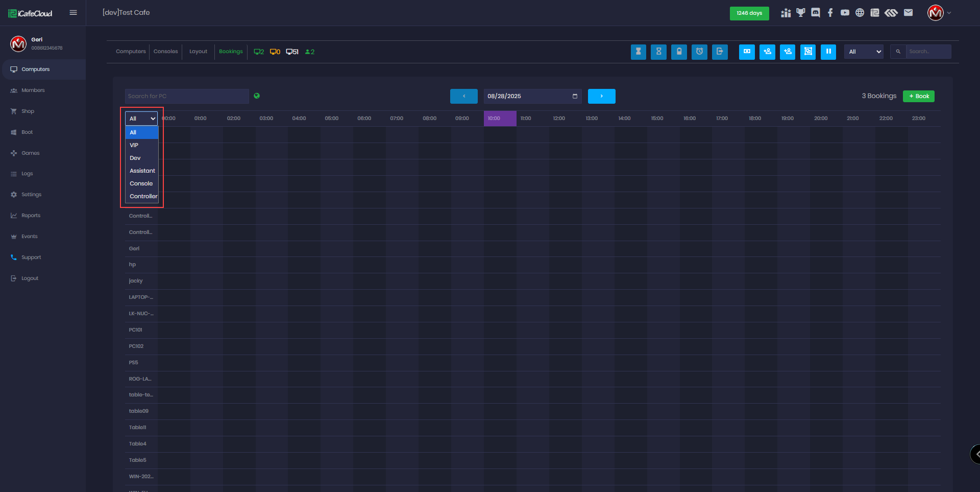This screenshot has height=492, width=980.
Task: Click the trophy icon in header
Action: pos(801,13)
